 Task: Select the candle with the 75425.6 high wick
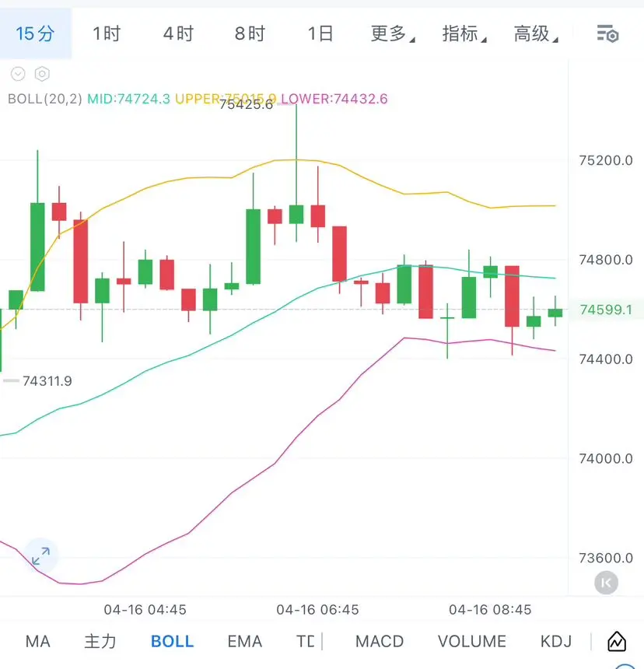coord(296,214)
